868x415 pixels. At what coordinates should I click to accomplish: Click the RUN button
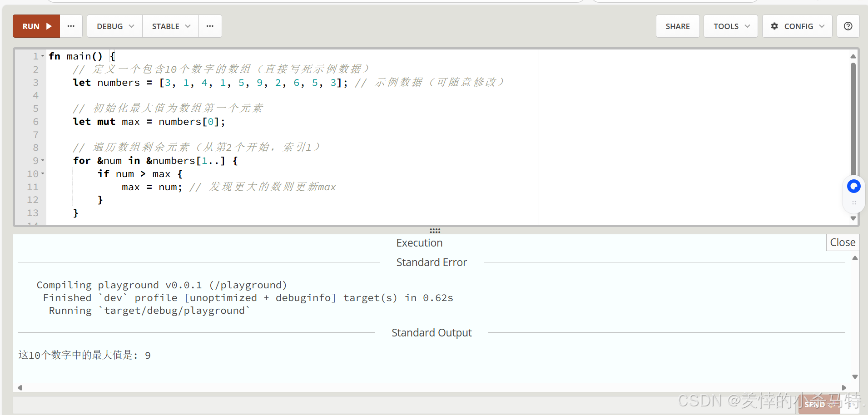(36, 26)
